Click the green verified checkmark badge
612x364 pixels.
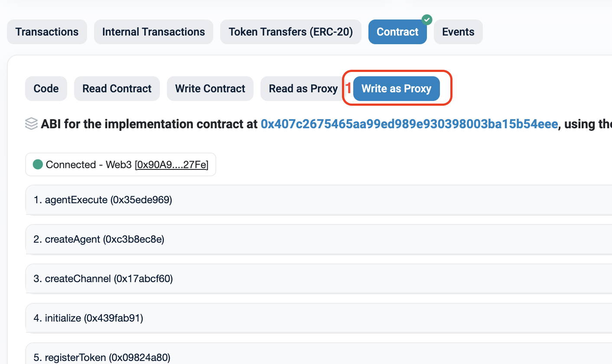click(427, 19)
